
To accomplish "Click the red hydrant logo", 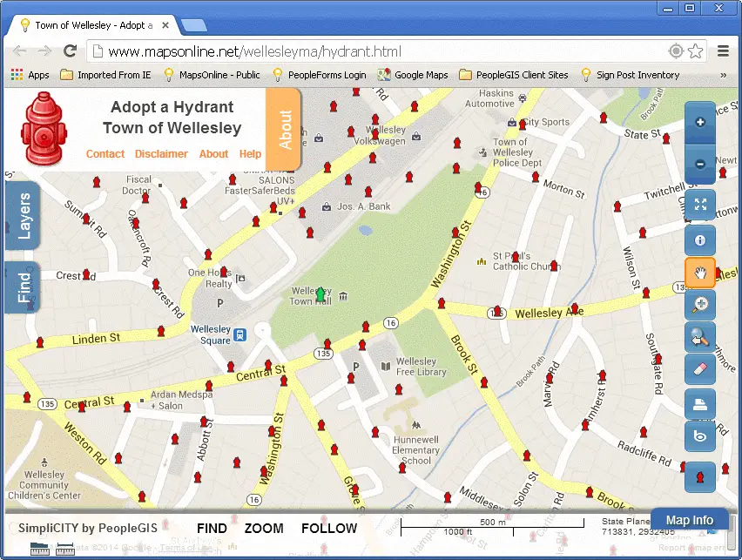I will [44, 129].
